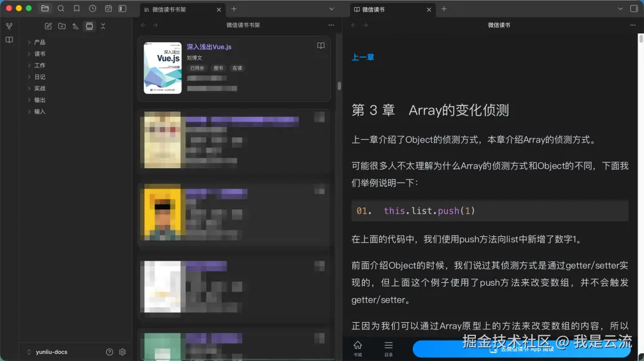Go to previous chapter via 上一章

click(363, 57)
